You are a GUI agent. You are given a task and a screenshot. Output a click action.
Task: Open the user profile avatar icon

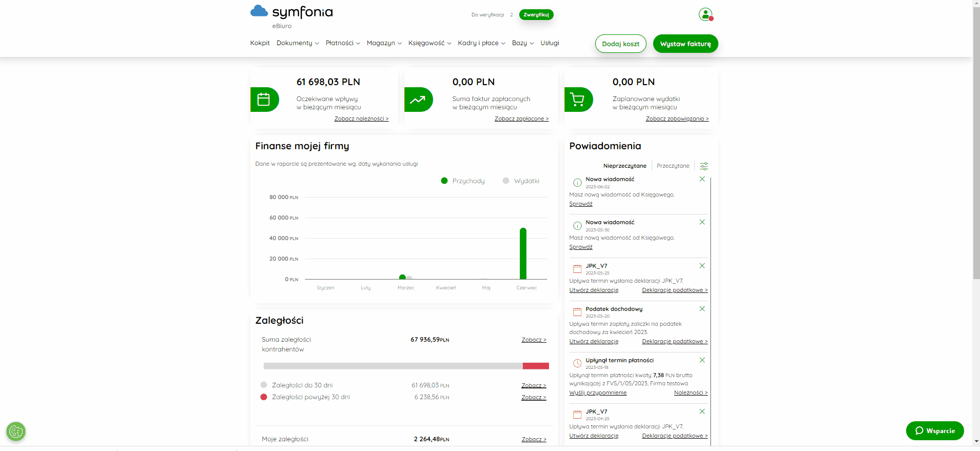(x=705, y=14)
